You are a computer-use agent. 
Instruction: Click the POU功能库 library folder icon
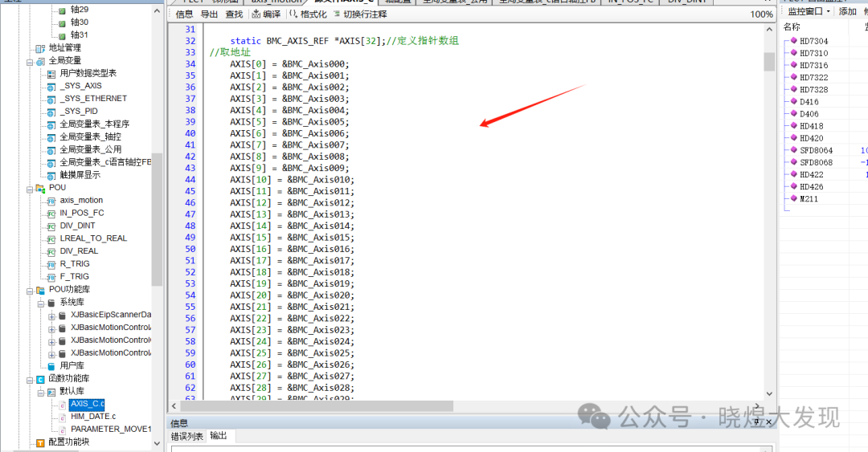pos(40,290)
